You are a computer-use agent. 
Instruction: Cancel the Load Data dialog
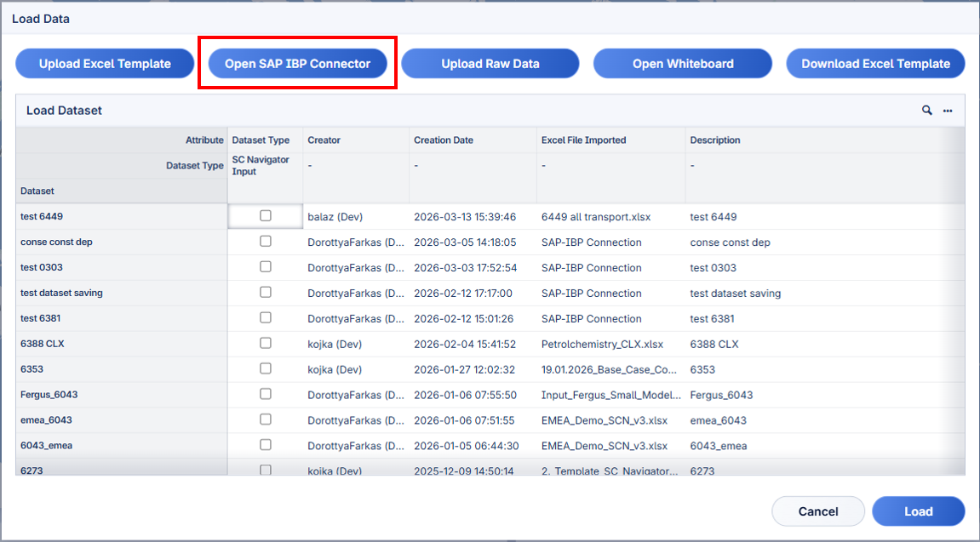(817, 511)
